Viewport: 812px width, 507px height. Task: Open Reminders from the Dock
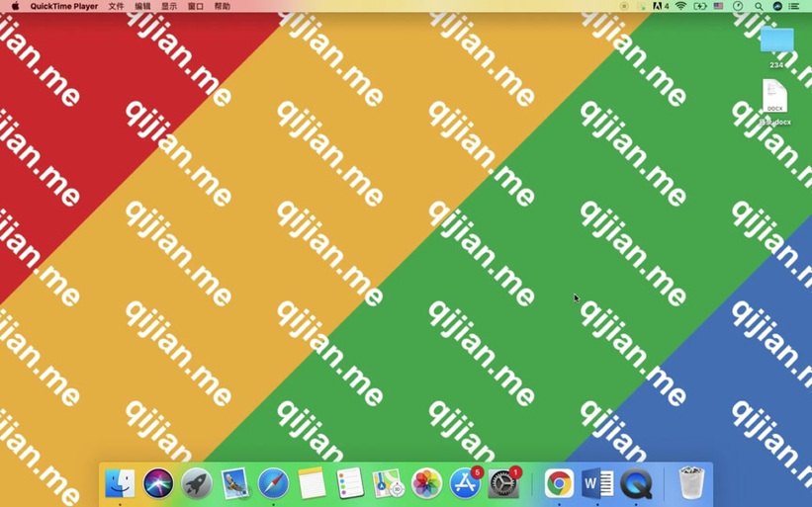350,483
